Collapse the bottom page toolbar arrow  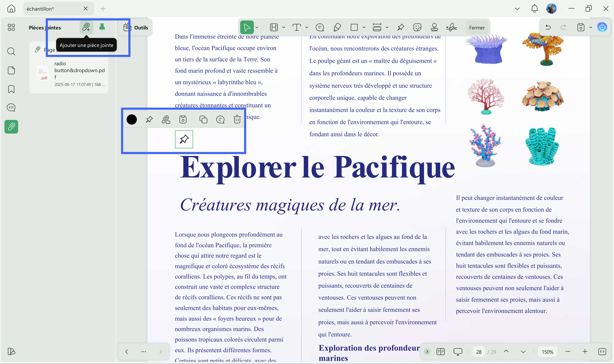tap(427, 351)
